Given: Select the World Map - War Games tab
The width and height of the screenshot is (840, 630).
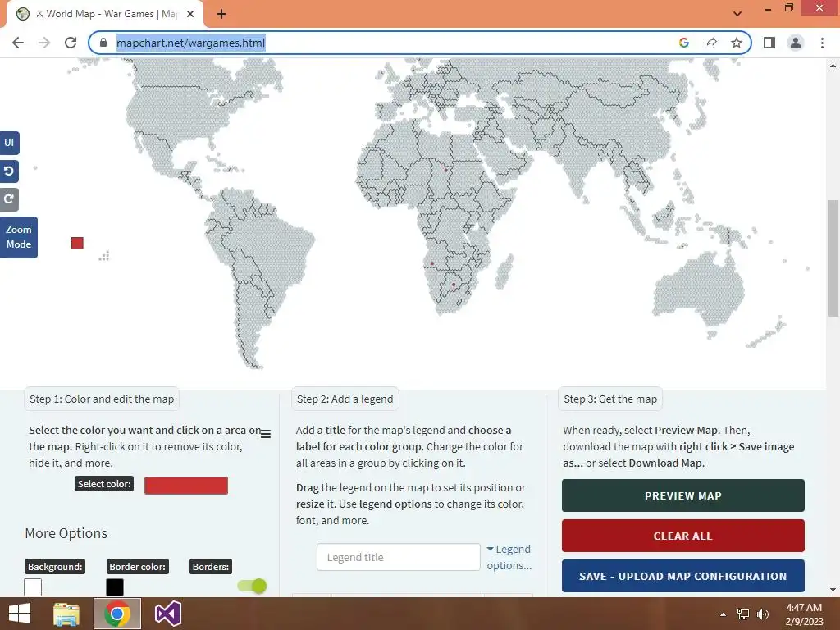Looking at the screenshot, I should 104,14.
